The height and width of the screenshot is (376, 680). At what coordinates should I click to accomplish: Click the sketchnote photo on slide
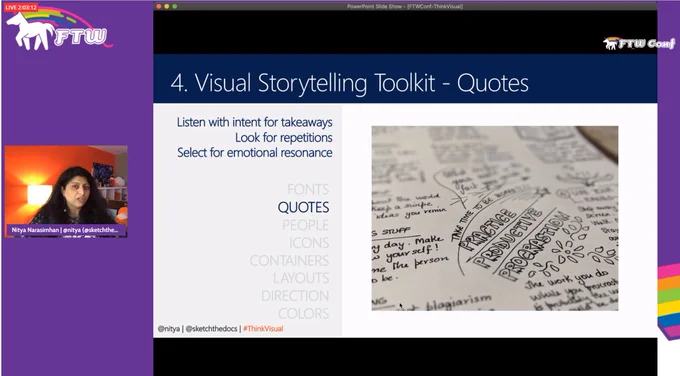point(495,218)
